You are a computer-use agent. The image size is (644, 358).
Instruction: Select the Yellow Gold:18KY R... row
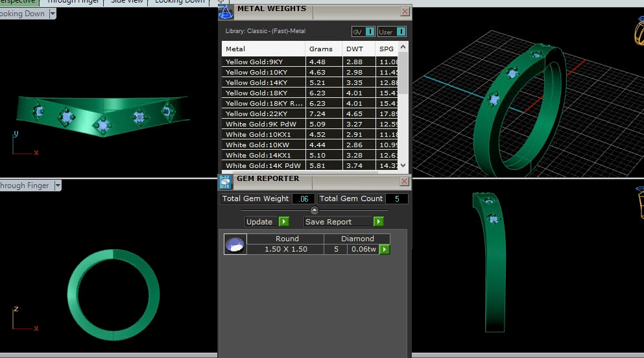pos(310,103)
